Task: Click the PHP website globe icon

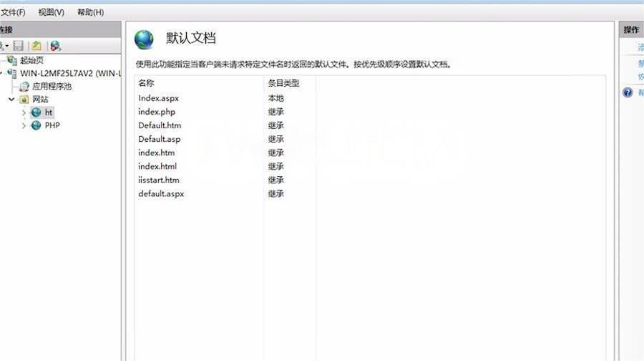Action: pyautogui.click(x=36, y=125)
